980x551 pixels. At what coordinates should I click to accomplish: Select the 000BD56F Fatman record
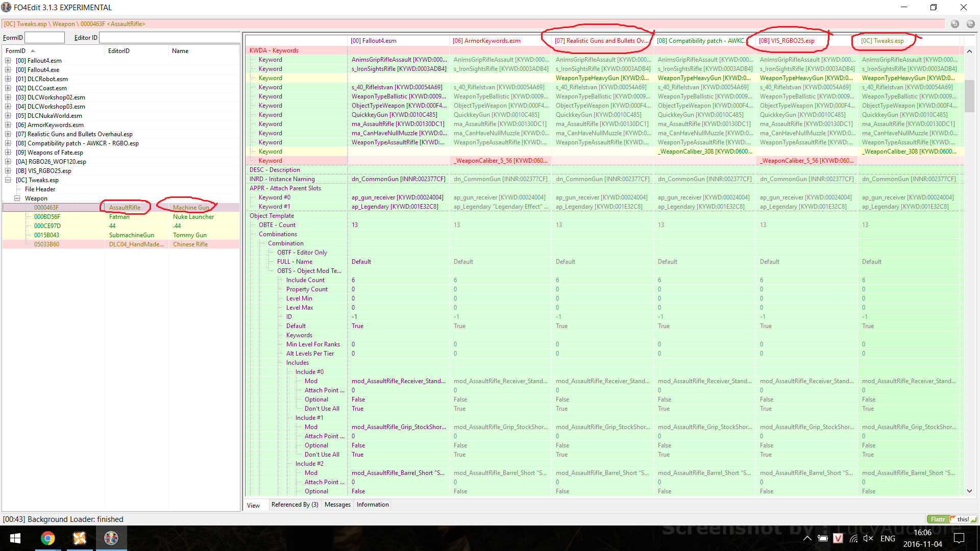tap(121, 217)
